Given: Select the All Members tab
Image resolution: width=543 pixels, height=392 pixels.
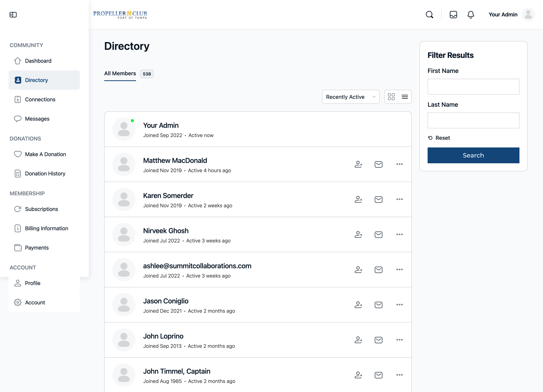Looking at the screenshot, I should (x=120, y=74).
